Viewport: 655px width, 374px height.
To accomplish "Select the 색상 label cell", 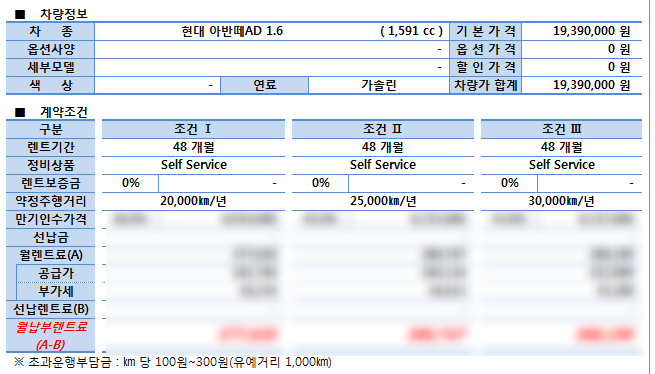I will (51, 86).
